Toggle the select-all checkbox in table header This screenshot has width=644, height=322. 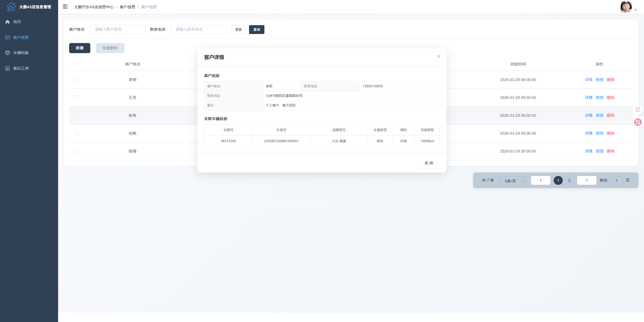click(x=77, y=64)
